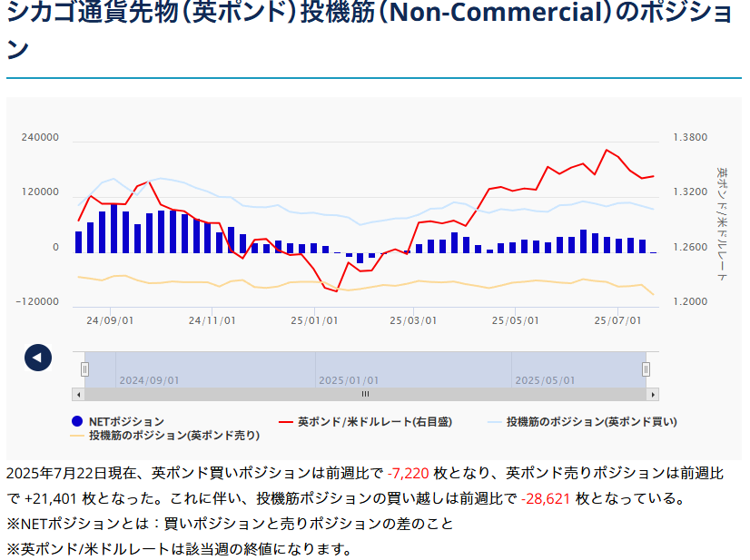Screen dimensions: 750x560
Task: Click the 1.3800 right axis label
Action: [690, 137]
